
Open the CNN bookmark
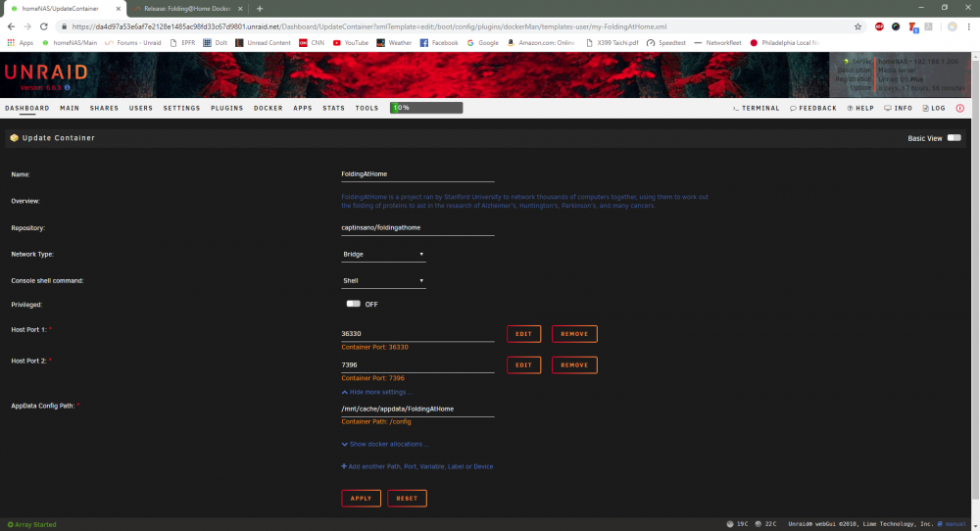[312, 42]
